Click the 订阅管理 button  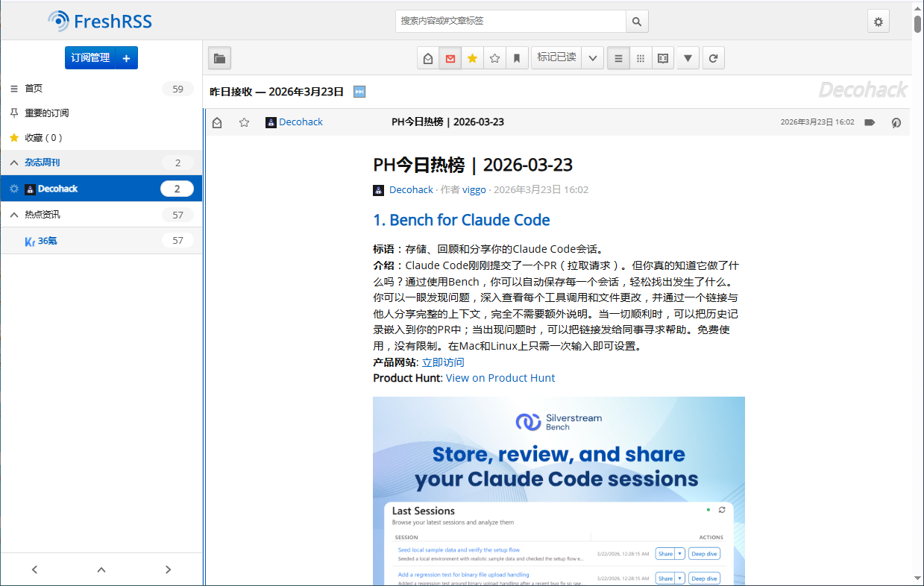90,58
